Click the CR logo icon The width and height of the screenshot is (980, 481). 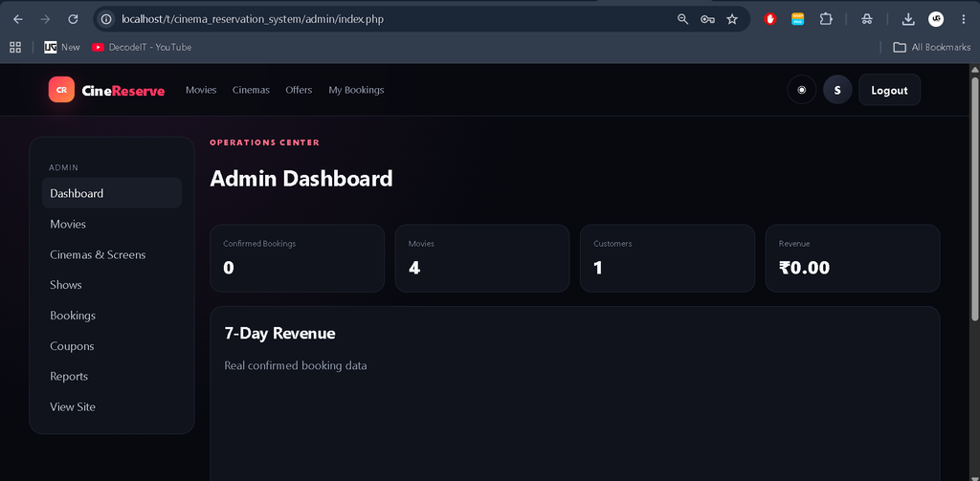point(61,90)
